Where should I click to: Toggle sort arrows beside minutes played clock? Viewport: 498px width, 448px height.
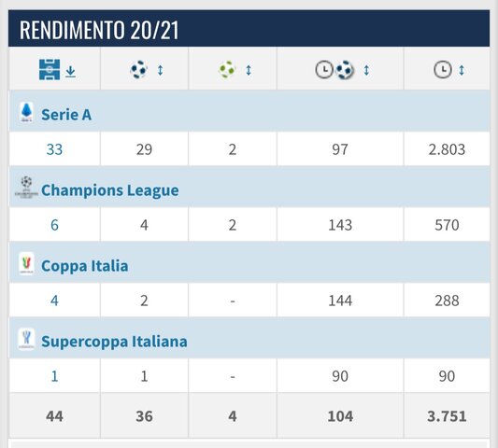click(462, 70)
